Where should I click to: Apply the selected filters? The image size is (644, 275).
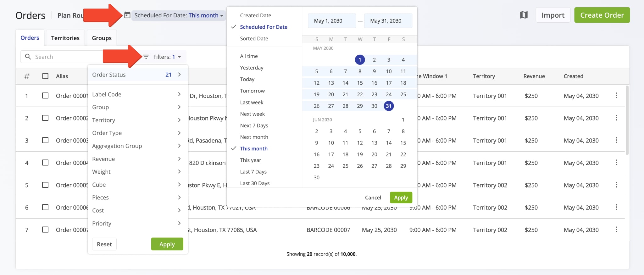tap(167, 244)
